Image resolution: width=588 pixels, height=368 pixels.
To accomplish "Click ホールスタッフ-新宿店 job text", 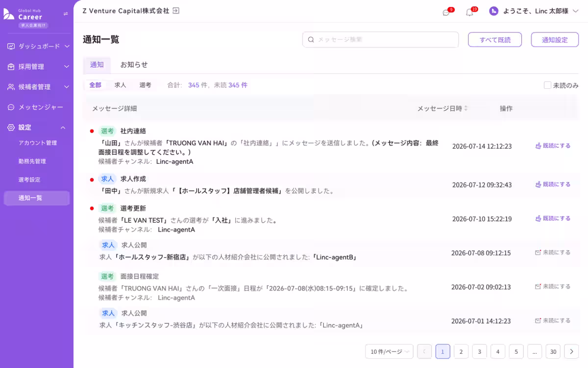I will tap(152, 257).
